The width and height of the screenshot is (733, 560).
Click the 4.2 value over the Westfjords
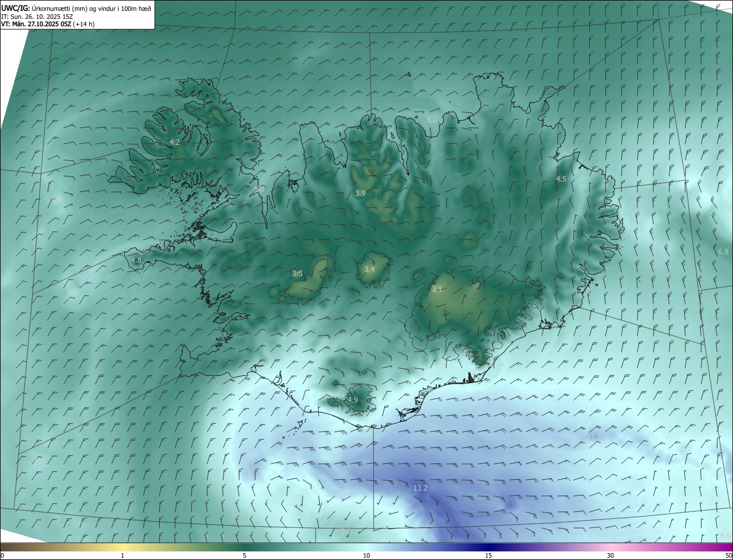pos(175,142)
